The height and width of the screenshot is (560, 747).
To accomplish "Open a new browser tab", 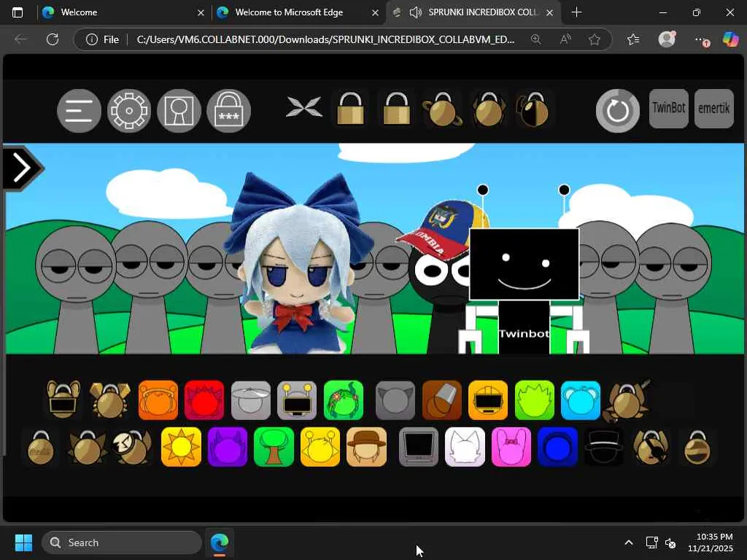I will (x=576, y=12).
